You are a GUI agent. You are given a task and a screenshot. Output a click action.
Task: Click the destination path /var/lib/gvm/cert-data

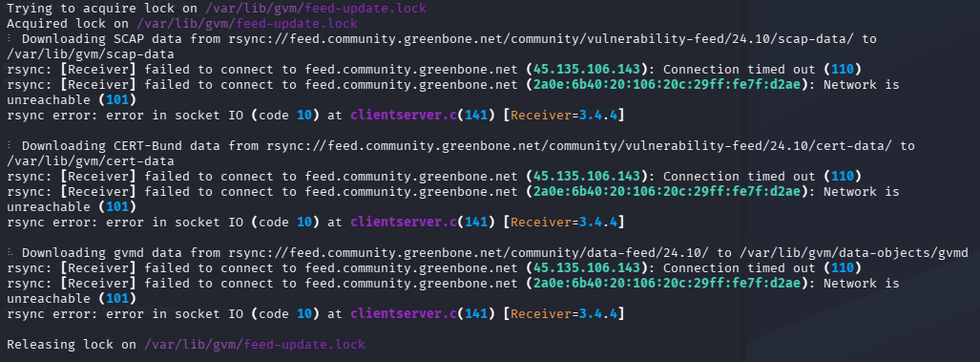[x=90, y=161]
